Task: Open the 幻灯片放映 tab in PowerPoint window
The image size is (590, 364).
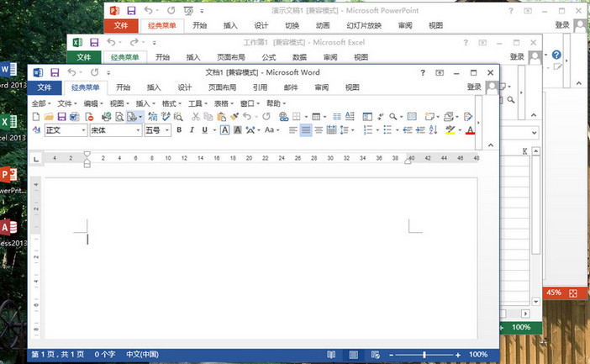Action: coord(364,25)
